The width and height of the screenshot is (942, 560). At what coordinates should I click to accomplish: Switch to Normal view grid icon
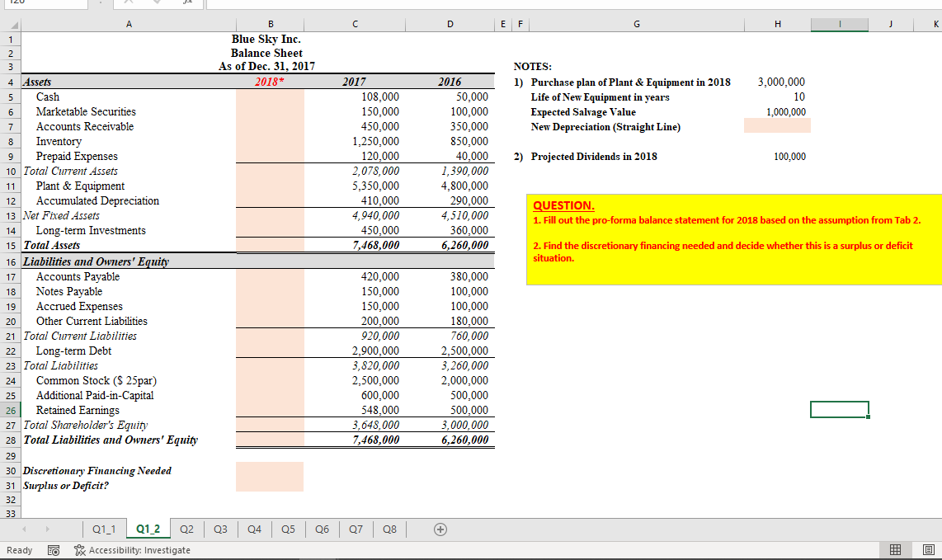(x=895, y=550)
